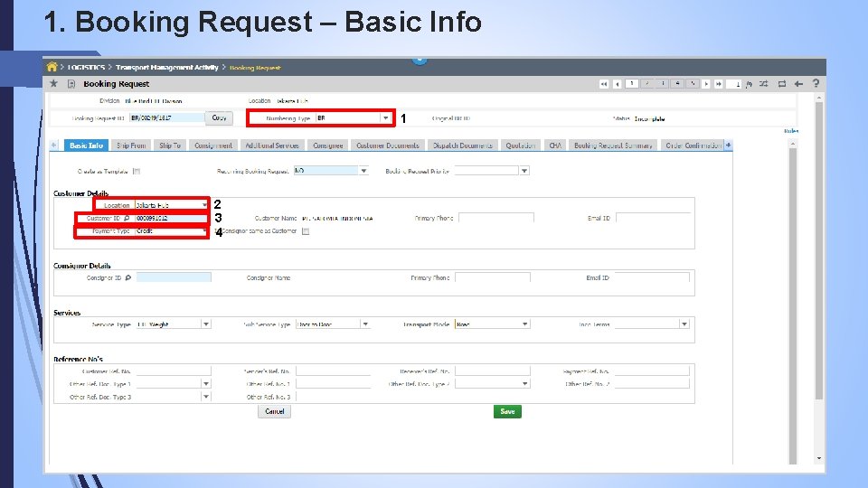Open the Customer Documents tab
This screenshot has width=868, height=488.
tap(388, 145)
